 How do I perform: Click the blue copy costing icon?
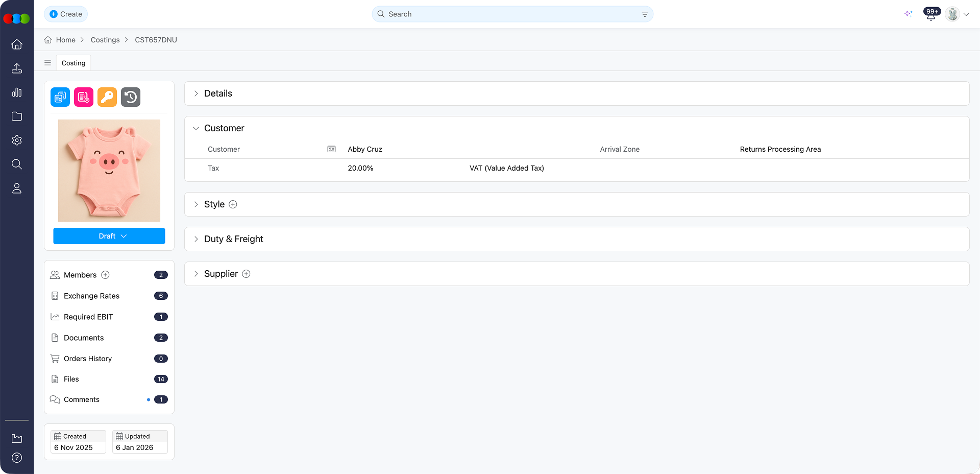pyautogui.click(x=60, y=97)
